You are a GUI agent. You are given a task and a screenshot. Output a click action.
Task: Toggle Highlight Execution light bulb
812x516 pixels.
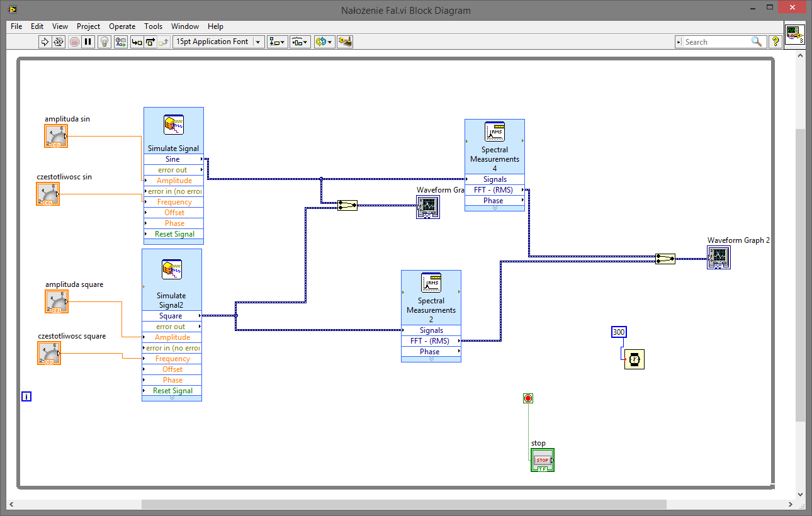pos(104,42)
